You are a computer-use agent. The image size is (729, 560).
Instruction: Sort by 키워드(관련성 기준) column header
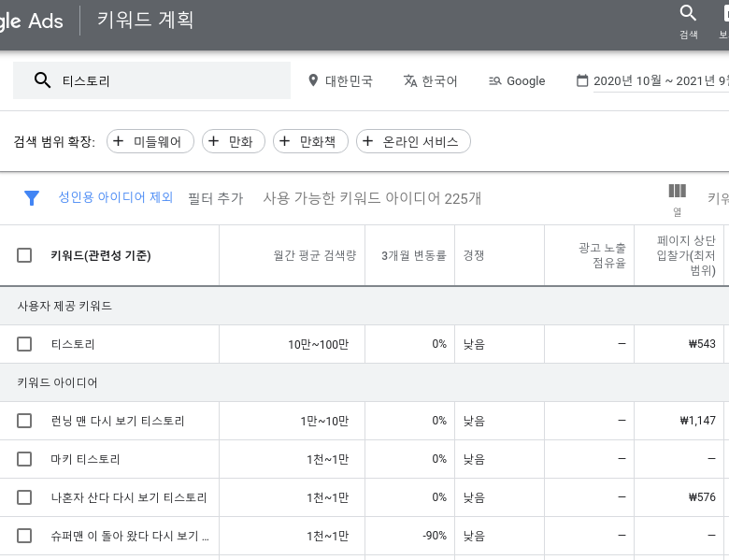101,255
